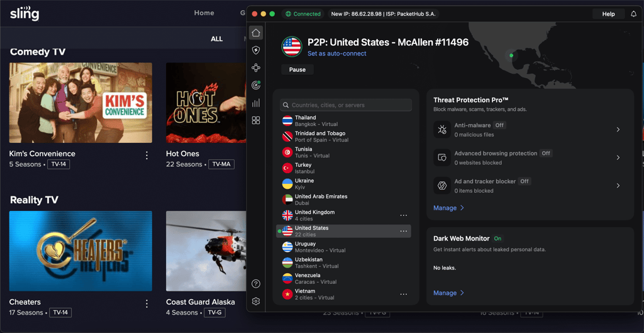Click the green server dot on map
Screen dimensions: 644x333
[511, 55]
